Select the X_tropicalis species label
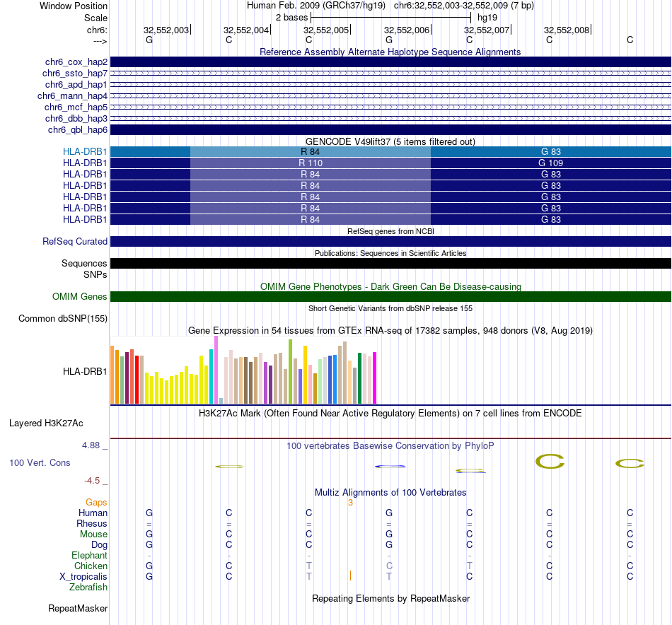 click(83, 577)
